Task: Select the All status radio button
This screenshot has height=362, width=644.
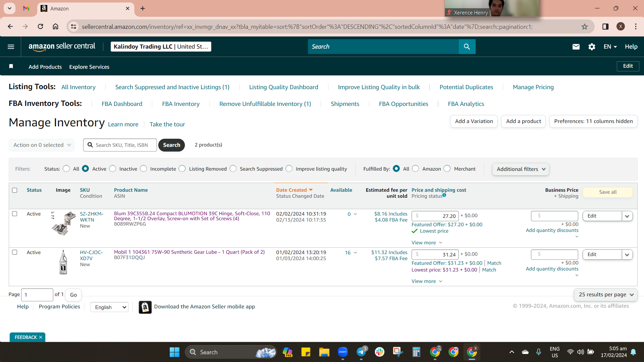Action: pos(66,169)
